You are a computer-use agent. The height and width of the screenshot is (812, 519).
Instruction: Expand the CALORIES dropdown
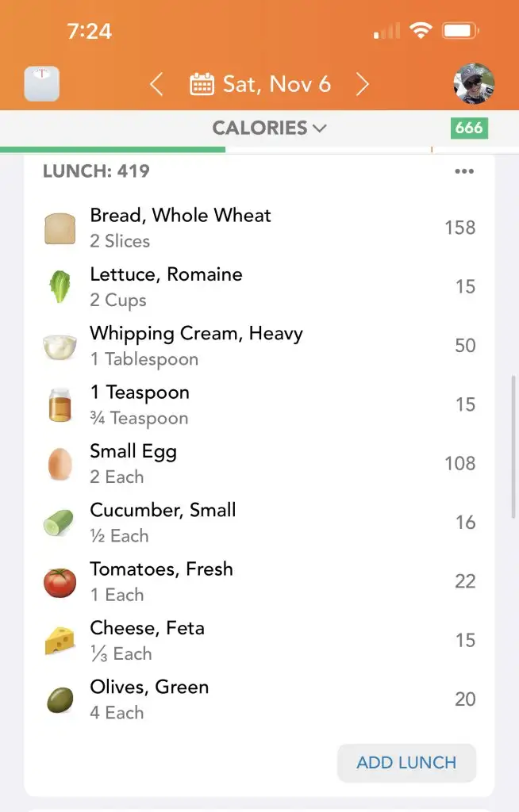(269, 128)
